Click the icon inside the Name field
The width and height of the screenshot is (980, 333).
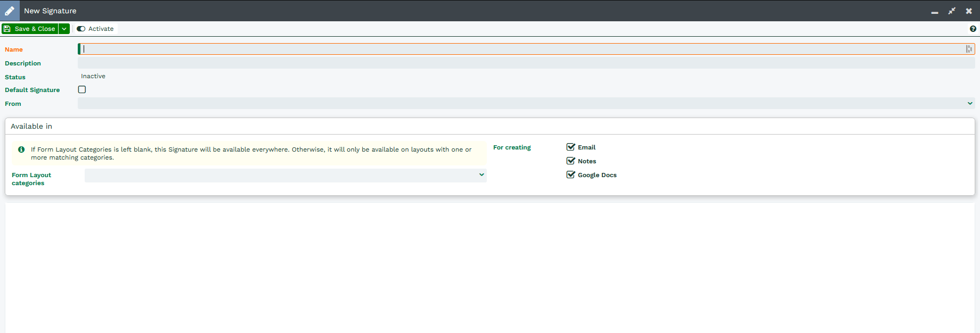click(969, 49)
